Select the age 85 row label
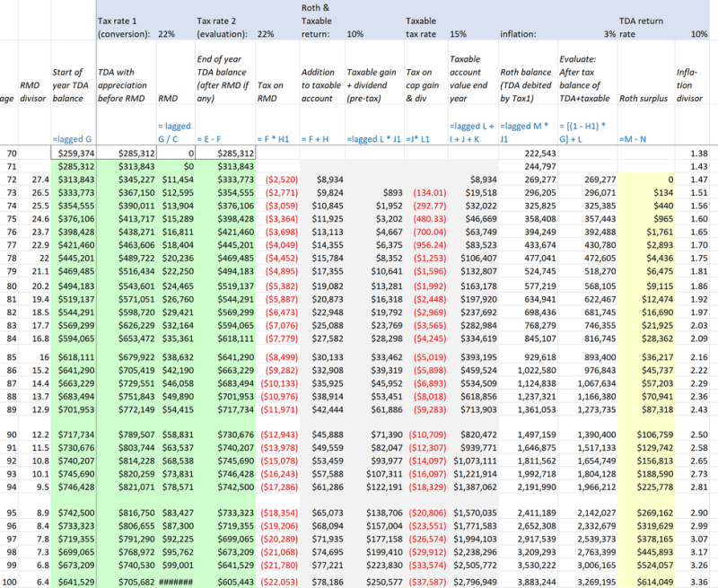 (x=12, y=357)
